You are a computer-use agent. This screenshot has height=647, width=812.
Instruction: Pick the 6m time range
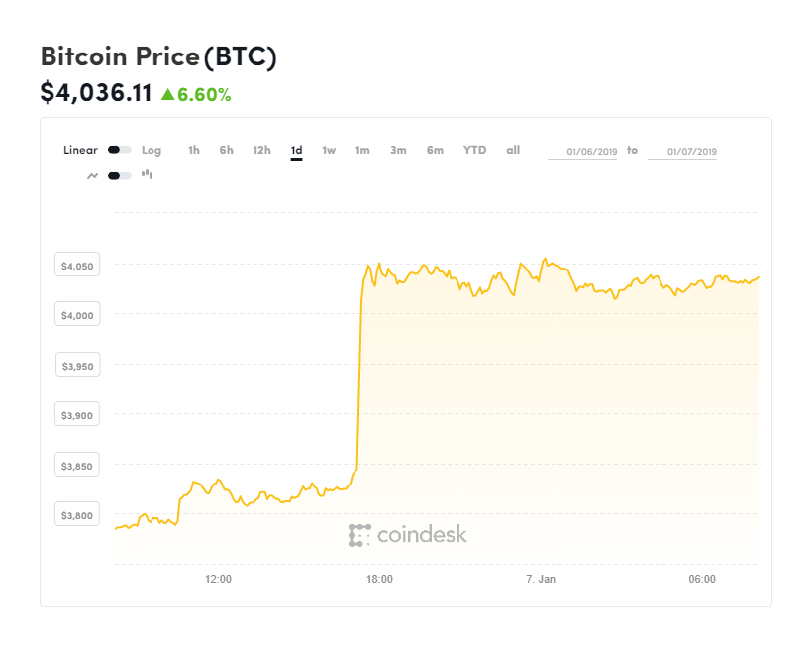[x=435, y=150]
